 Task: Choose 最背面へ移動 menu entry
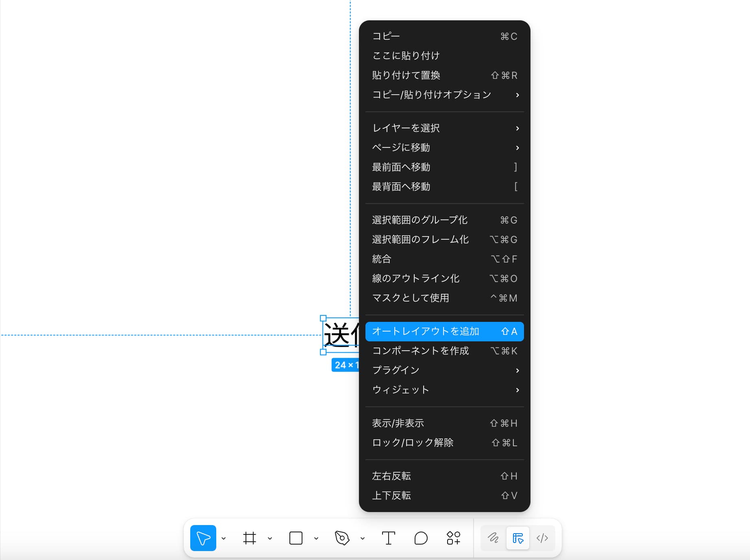coord(445,187)
